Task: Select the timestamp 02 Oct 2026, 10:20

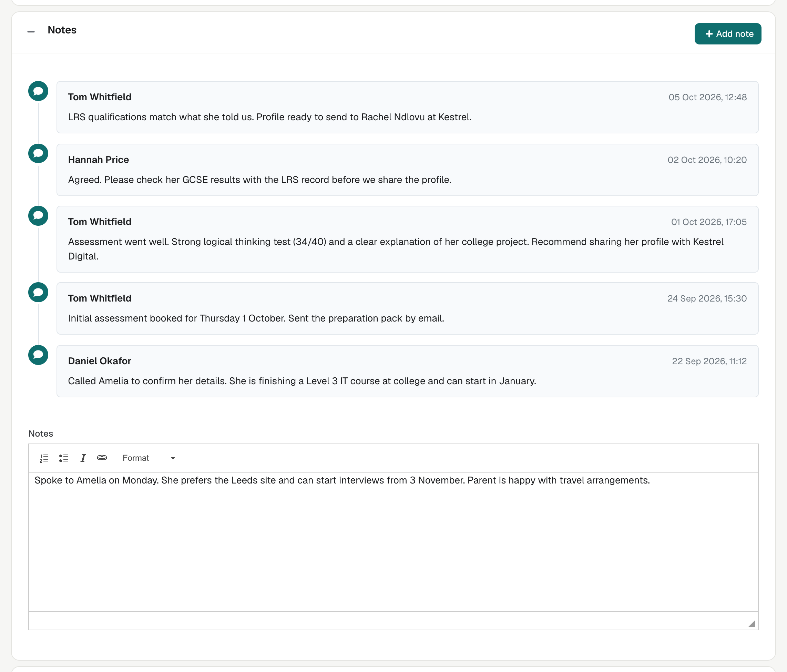Action: click(707, 160)
